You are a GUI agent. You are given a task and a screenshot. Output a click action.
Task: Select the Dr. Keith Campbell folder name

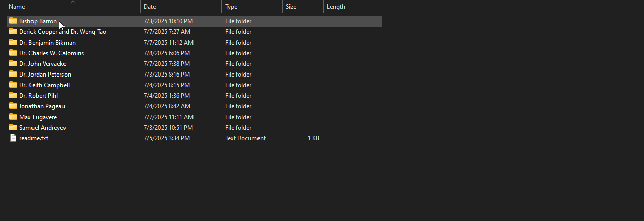coord(44,85)
